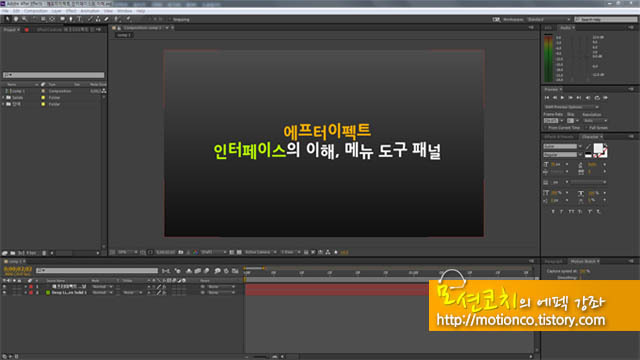This screenshot has height=360, width=640.
Task: Open the Window menu
Action: point(124,11)
